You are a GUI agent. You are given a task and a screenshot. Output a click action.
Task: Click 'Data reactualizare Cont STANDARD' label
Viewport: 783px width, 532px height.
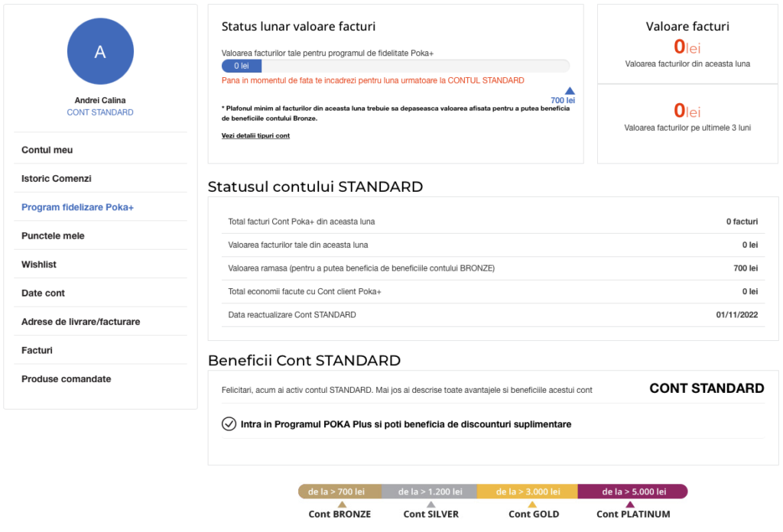(x=292, y=315)
